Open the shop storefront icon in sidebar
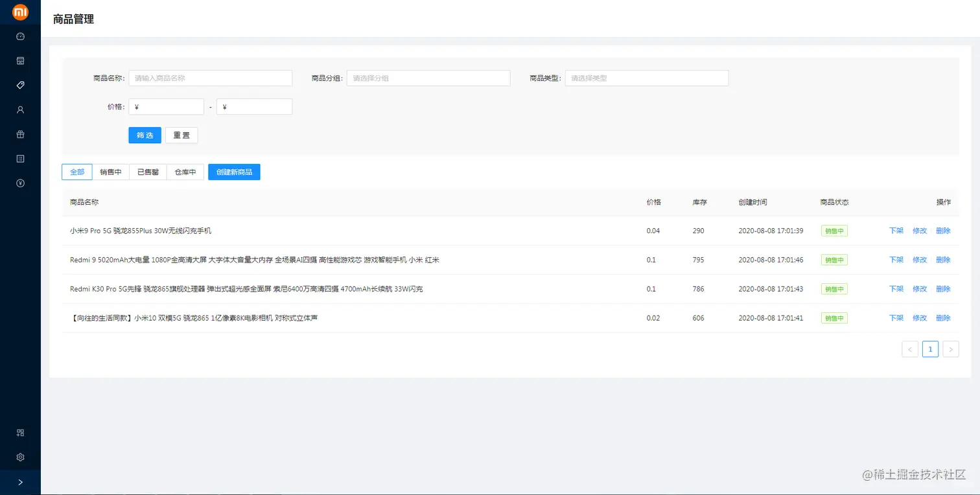Viewport: 980px width, 495px height. click(20, 61)
